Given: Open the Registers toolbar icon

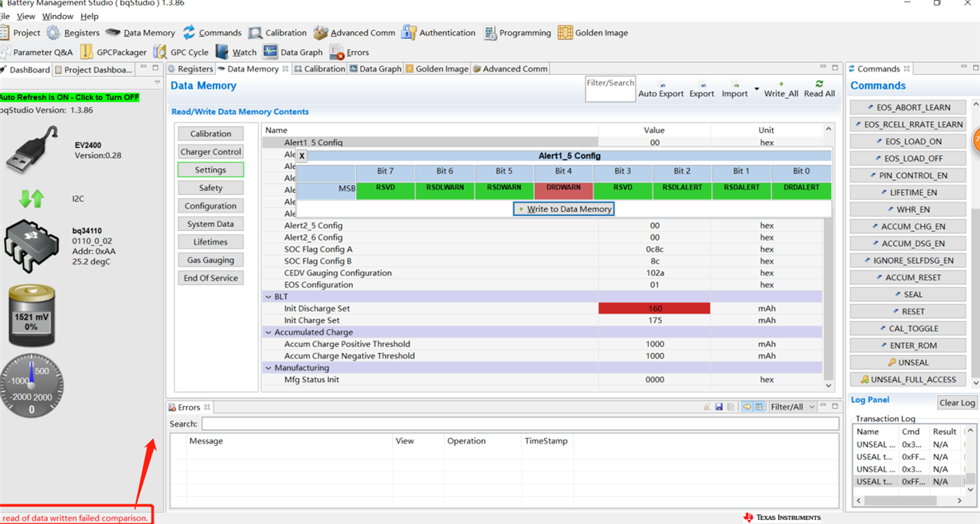Looking at the screenshot, I should [x=73, y=33].
